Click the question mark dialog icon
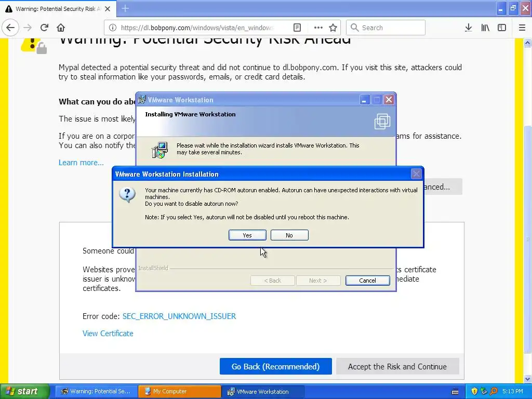532x399 pixels. (127, 195)
